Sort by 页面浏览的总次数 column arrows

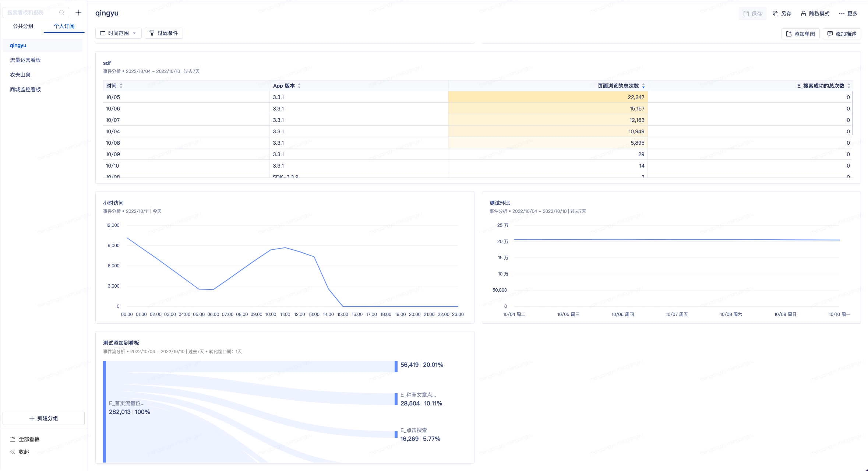[x=643, y=86]
